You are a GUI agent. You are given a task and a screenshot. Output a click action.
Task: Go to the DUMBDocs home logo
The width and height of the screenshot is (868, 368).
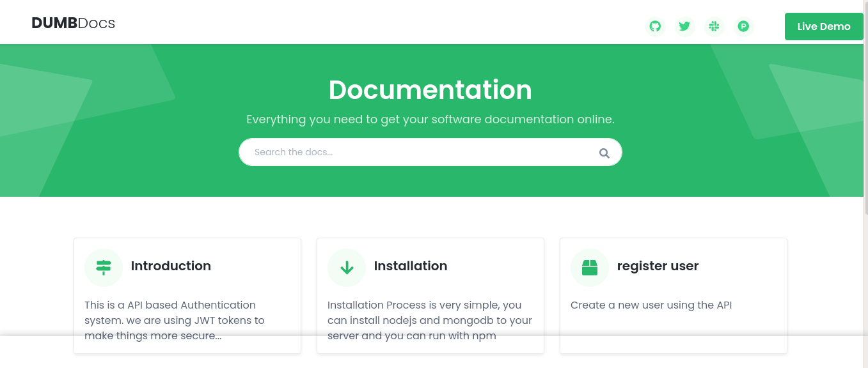(x=74, y=24)
